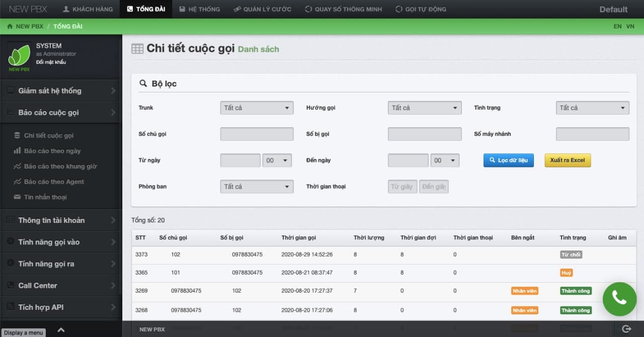
Task: Open the Hướng gọi dropdown
Action: 425,108
